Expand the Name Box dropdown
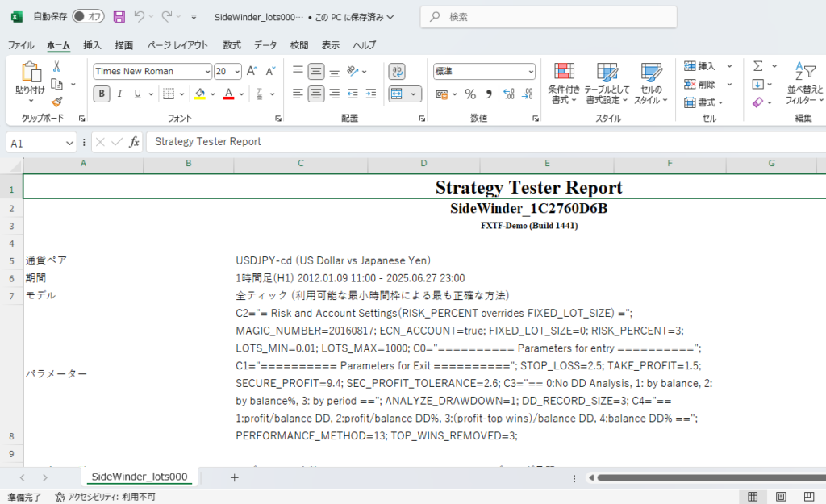826x504 pixels. tap(69, 144)
